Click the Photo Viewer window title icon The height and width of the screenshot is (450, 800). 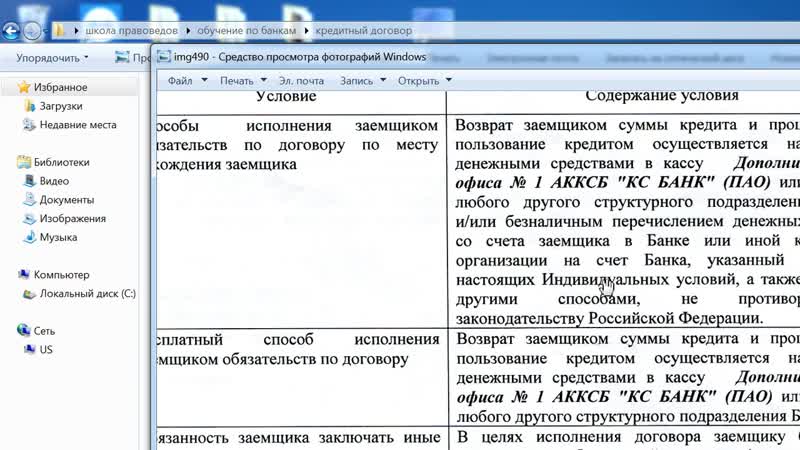coord(163,57)
